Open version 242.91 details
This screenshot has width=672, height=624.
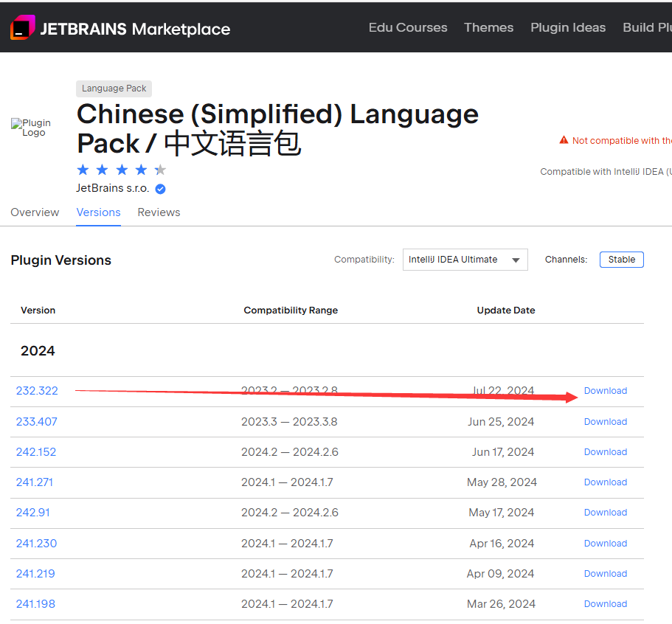(33, 513)
